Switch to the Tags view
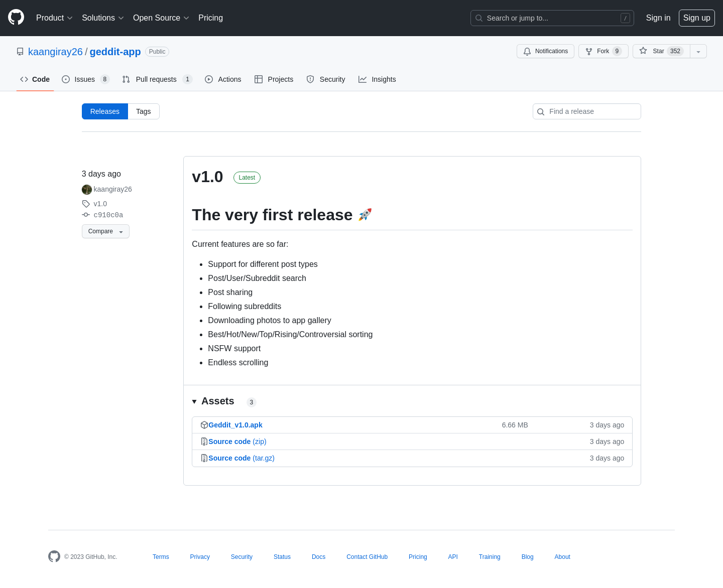The width and height of the screenshot is (723, 588). click(x=143, y=111)
